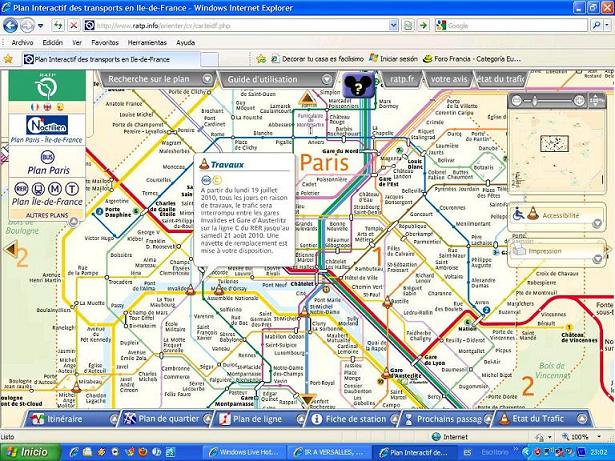This screenshot has height=461, width=615.
Task: Click the works cone at Gare d'Austerlitz
Action: point(386,372)
